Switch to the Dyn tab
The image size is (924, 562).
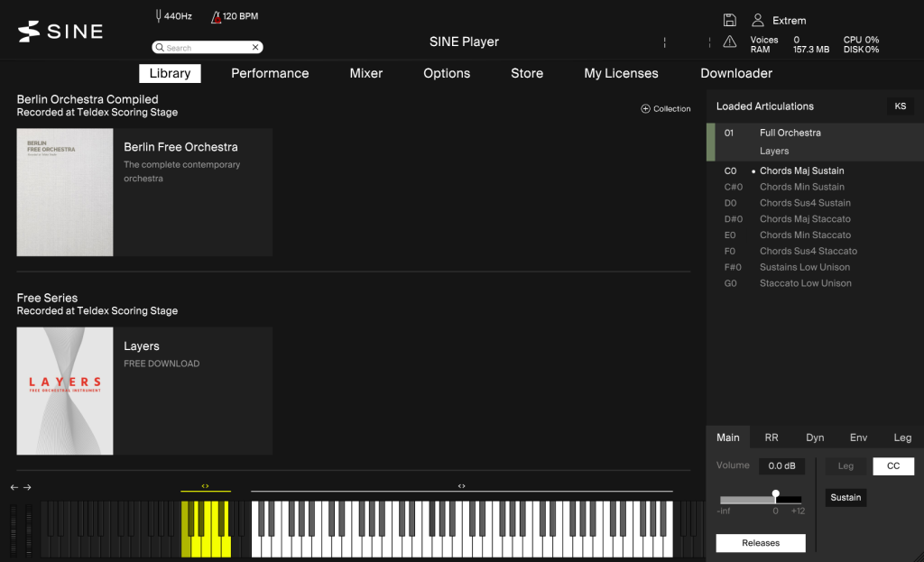pyautogui.click(x=815, y=438)
